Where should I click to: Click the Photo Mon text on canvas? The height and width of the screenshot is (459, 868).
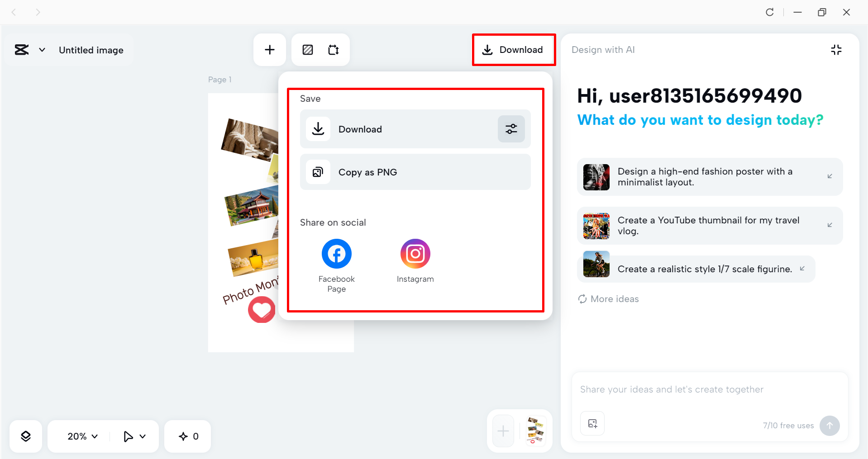pyautogui.click(x=250, y=290)
